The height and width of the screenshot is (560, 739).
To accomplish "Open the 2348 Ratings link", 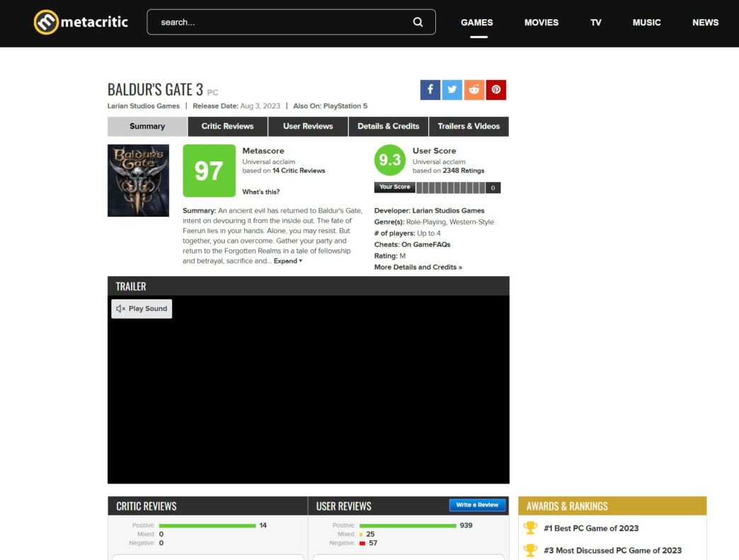I will pos(463,171).
